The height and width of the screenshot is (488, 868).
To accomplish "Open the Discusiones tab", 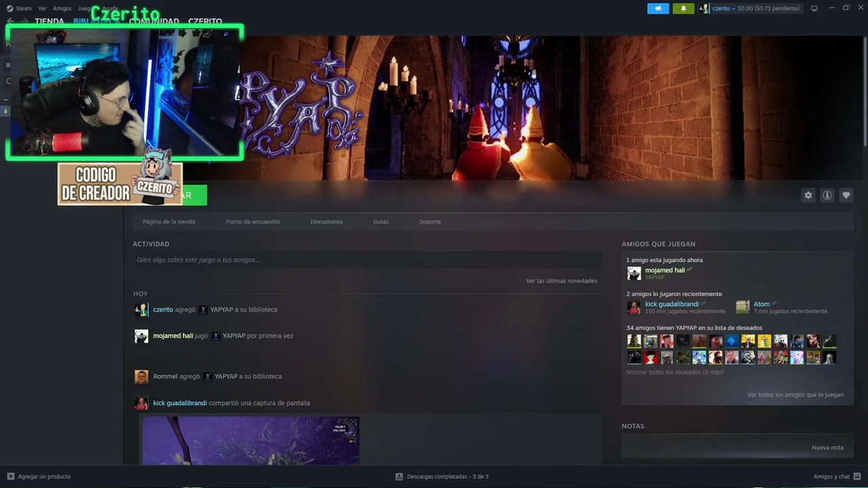I will click(327, 222).
